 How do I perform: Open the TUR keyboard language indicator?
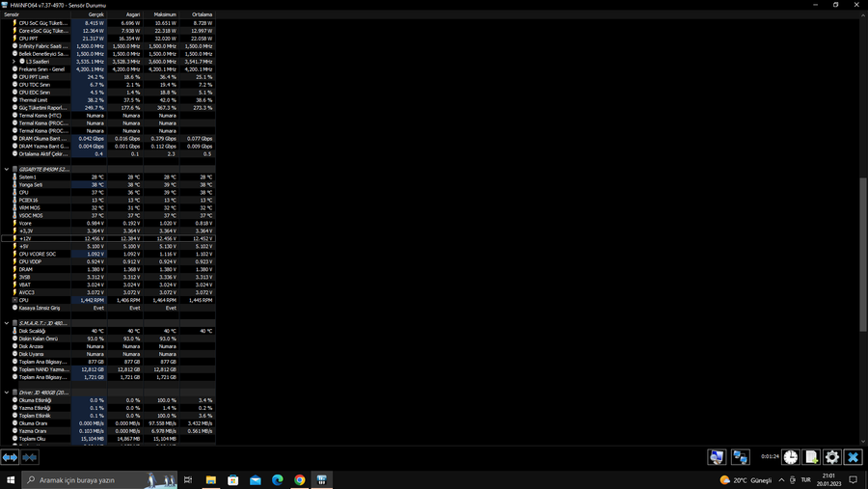805,480
